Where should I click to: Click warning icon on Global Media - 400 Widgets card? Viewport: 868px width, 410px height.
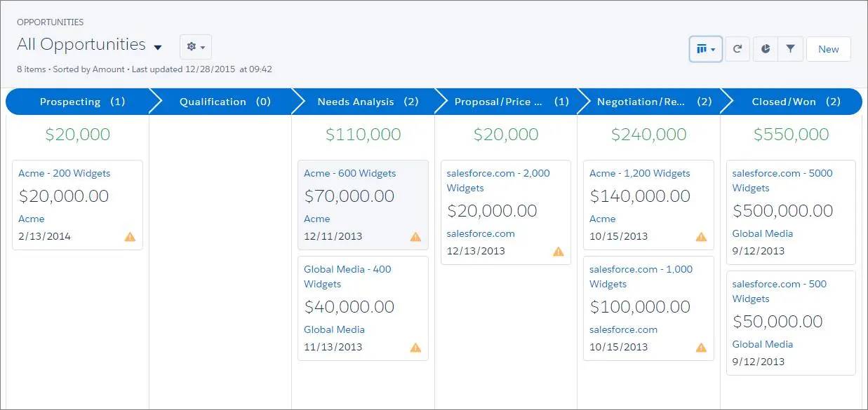pyautogui.click(x=415, y=347)
